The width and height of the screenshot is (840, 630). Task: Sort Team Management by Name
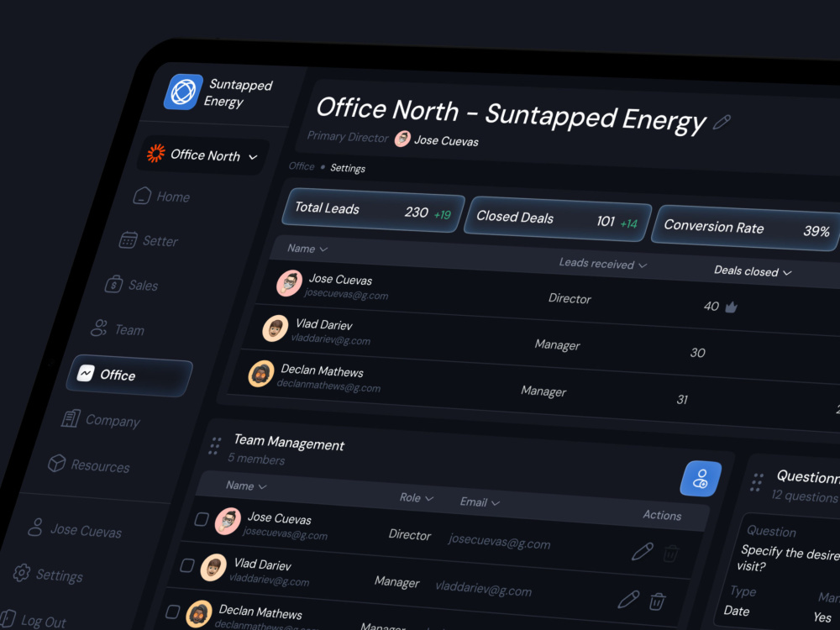[x=246, y=486]
